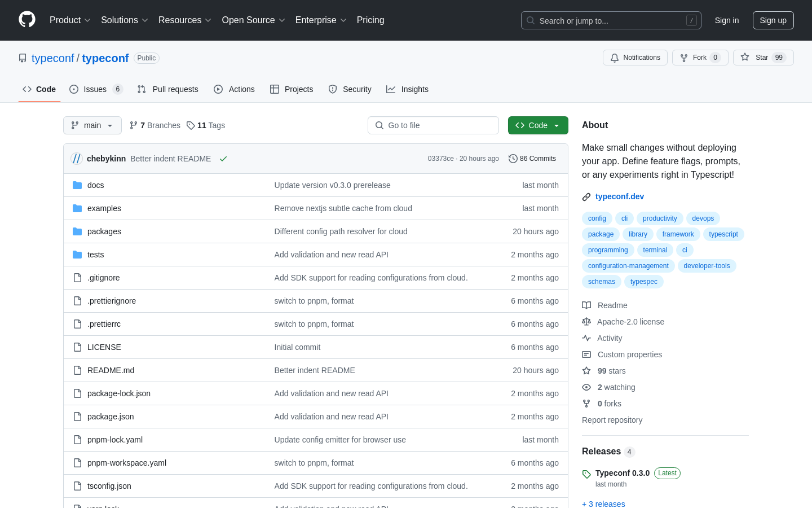Select the developer-tools topic tag

coord(707,266)
